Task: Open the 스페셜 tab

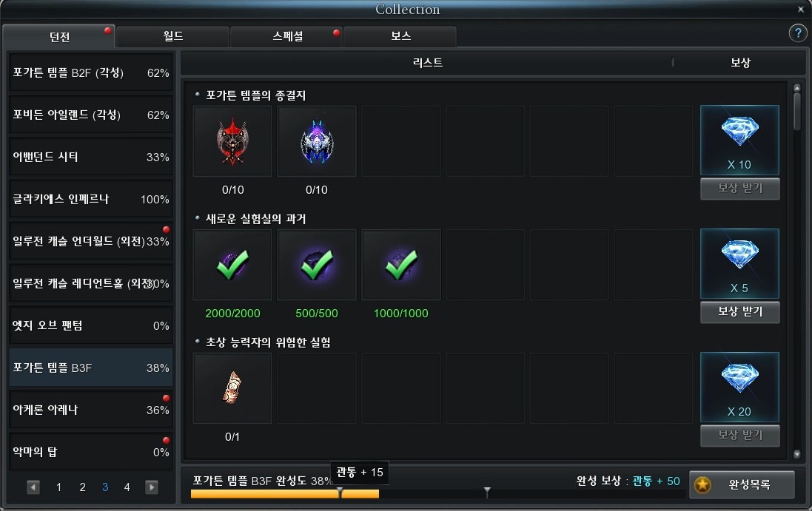Action: tap(286, 36)
